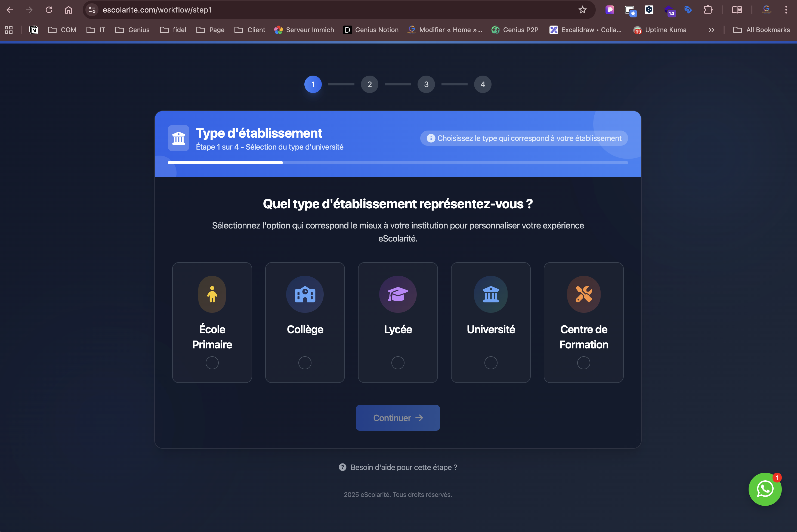Select the Université radio button
The width and height of the screenshot is (797, 532).
491,363
